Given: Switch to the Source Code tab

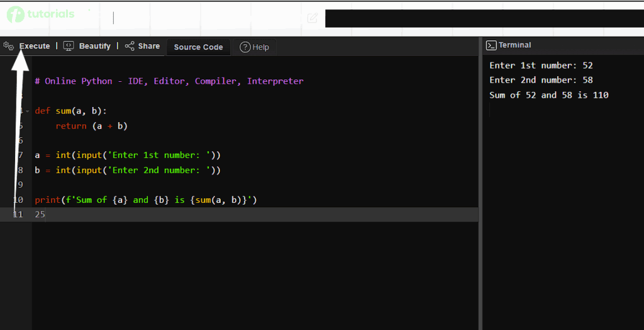Looking at the screenshot, I should click(x=198, y=47).
